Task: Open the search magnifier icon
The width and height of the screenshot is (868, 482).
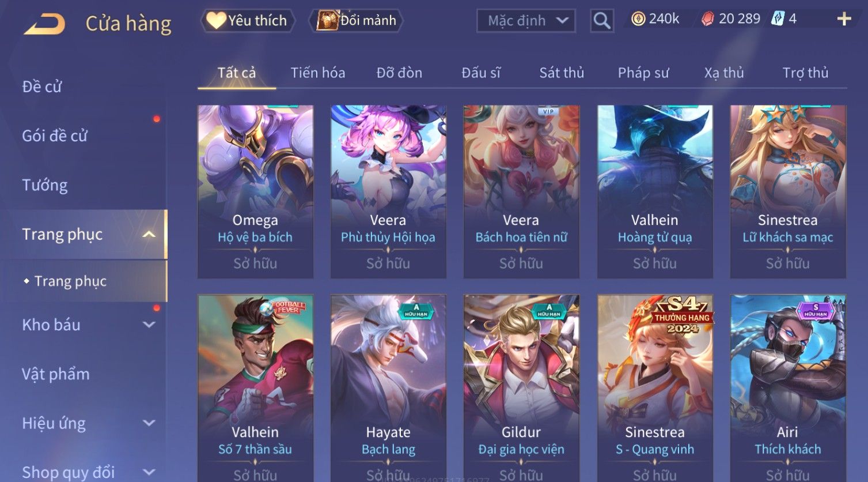Action: pyautogui.click(x=602, y=21)
